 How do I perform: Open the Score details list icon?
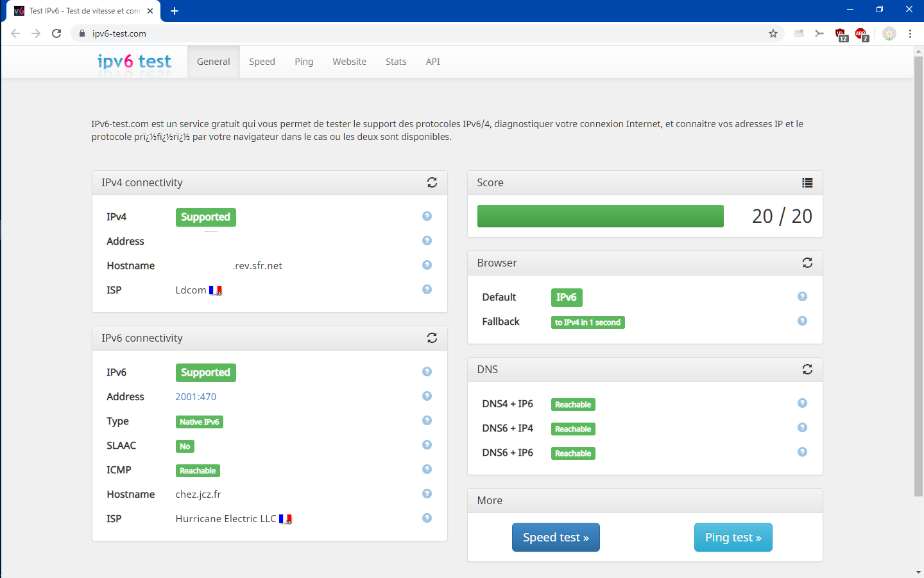point(807,183)
